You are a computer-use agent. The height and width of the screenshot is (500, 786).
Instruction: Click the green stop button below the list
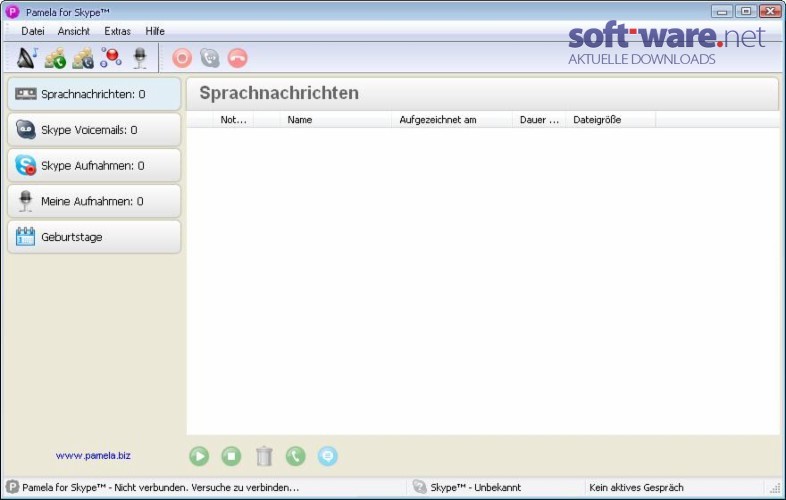pyautogui.click(x=231, y=456)
